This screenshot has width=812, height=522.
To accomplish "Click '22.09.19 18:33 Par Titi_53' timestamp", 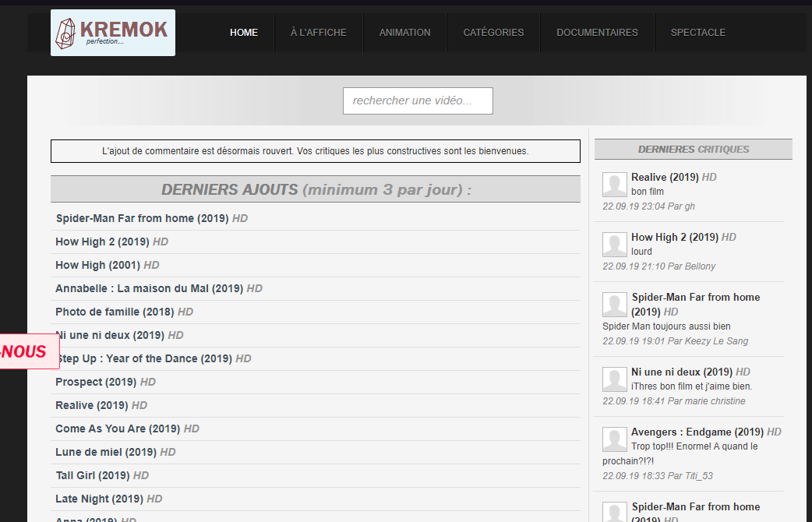I will [x=658, y=476].
